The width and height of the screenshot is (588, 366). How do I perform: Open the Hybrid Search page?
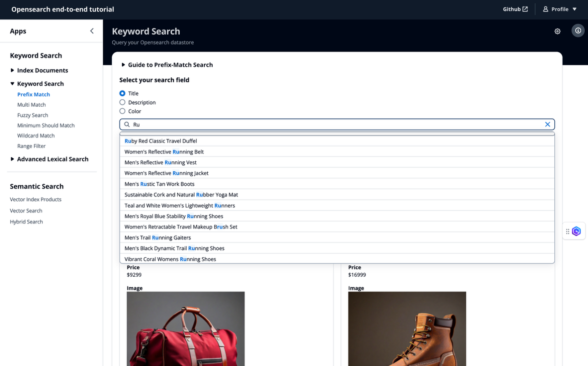(x=26, y=221)
